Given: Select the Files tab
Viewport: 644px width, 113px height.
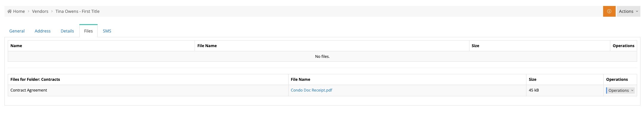Looking at the screenshot, I should click(88, 31).
